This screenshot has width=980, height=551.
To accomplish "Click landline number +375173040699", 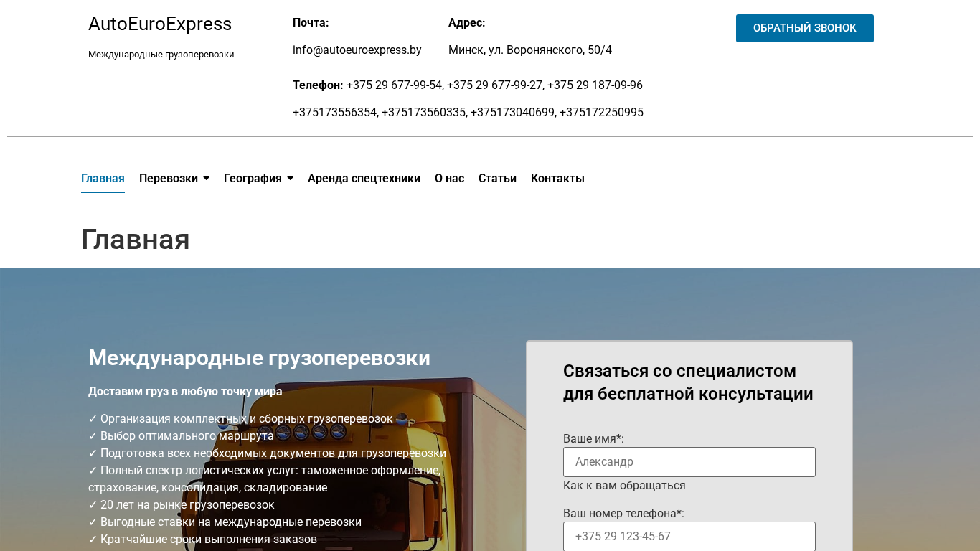I will coord(512,113).
